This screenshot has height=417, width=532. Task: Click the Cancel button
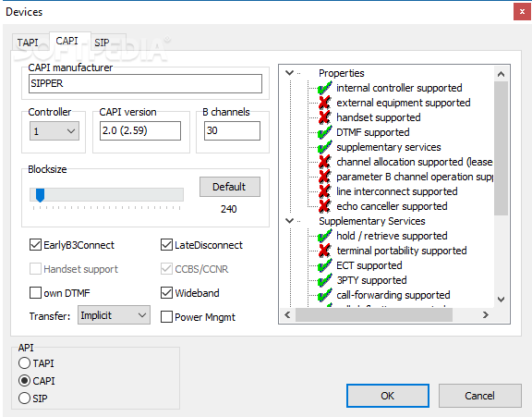(x=479, y=396)
